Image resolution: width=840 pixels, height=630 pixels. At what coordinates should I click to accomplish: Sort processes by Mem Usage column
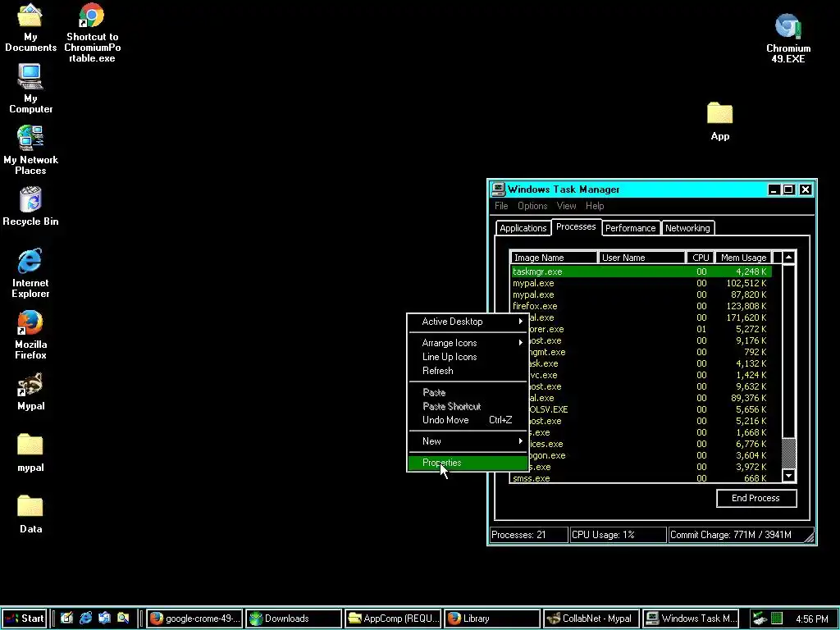tap(743, 258)
